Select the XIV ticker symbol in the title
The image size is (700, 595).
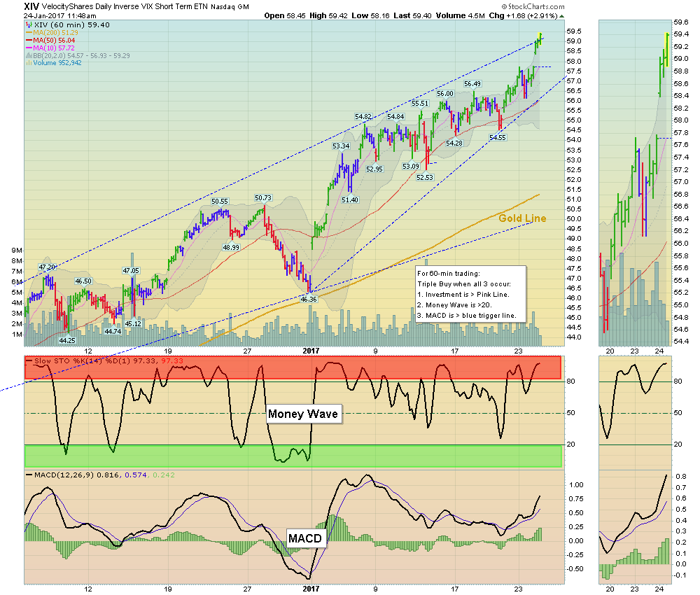(31, 6)
